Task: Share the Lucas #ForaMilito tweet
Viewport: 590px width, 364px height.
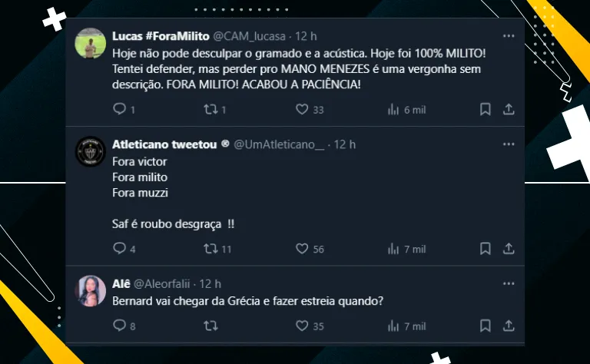Action: [508, 109]
